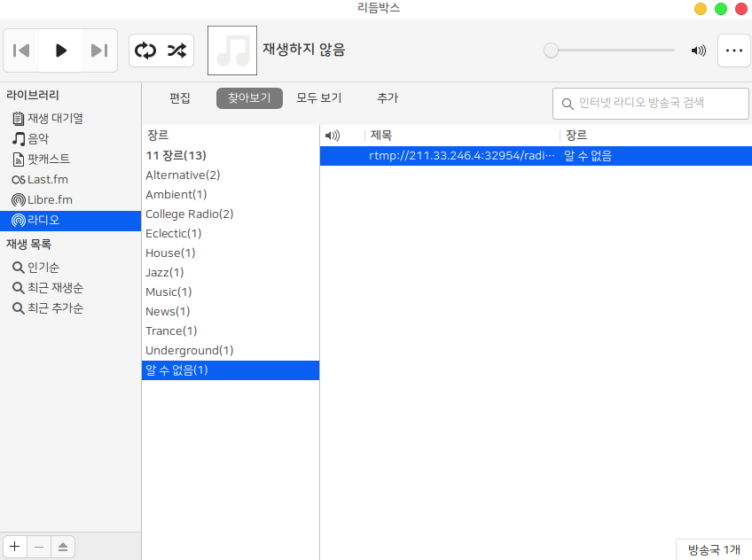Select Libre.fm in the sidebar
This screenshot has width=752, height=560.
click(49, 199)
